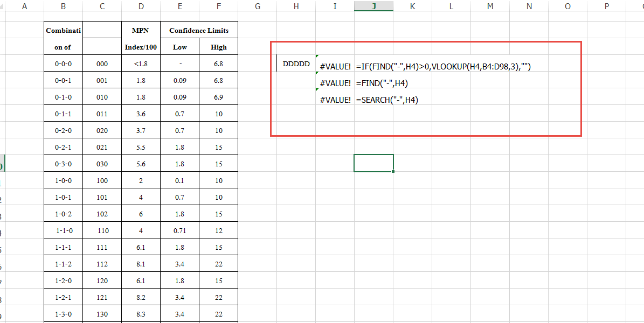Screen dimensions: 644x323
Task: Select the 0.09 cell in the 0-0-1 row
Action: click(180, 80)
